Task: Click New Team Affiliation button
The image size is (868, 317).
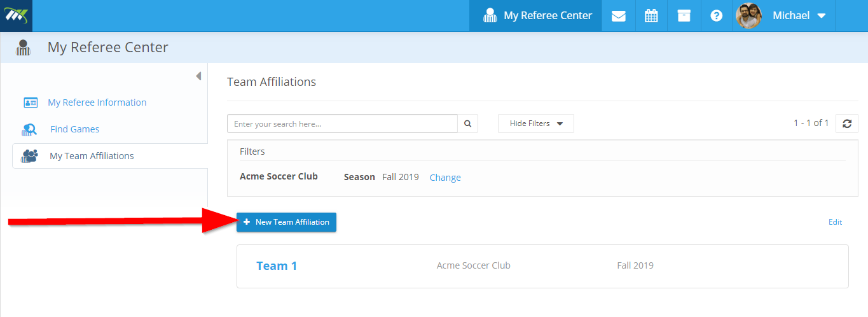Action: 286,222
